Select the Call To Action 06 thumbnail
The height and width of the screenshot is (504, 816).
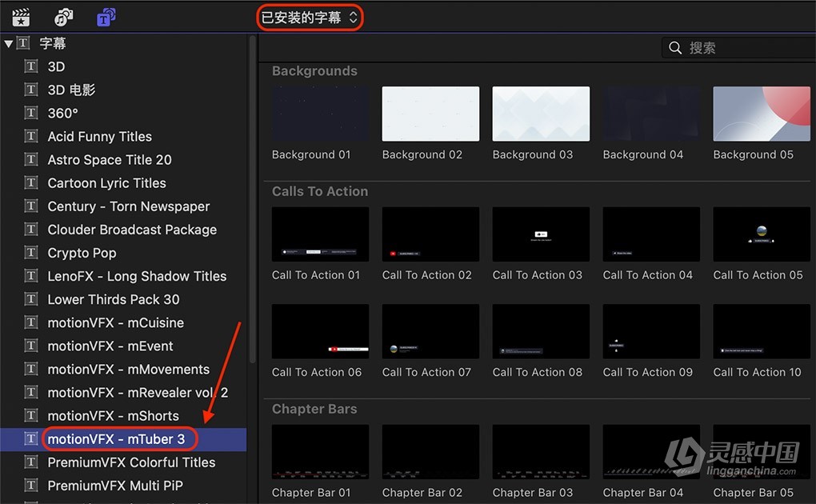click(x=321, y=332)
